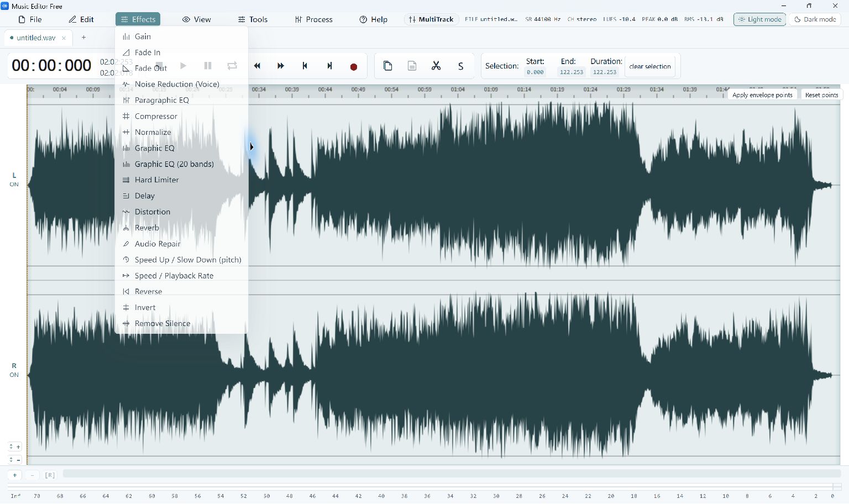Click the clear selection button

(x=650, y=66)
